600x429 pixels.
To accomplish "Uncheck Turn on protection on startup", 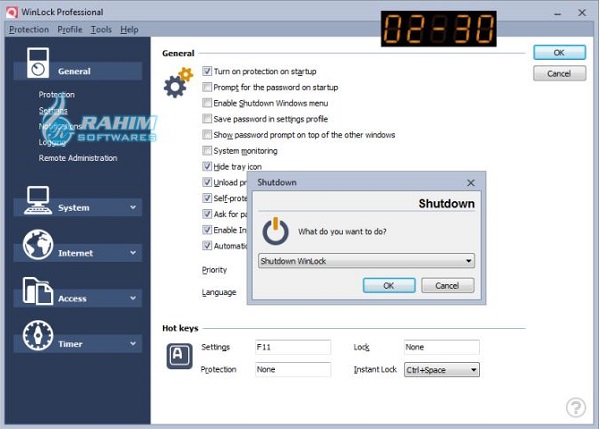I will [x=207, y=71].
